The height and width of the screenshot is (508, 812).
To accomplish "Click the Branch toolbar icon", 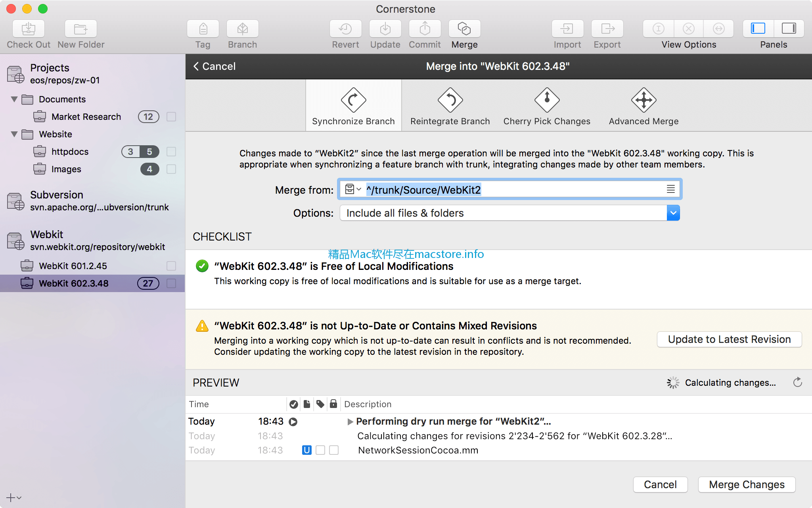I will pyautogui.click(x=242, y=29).
